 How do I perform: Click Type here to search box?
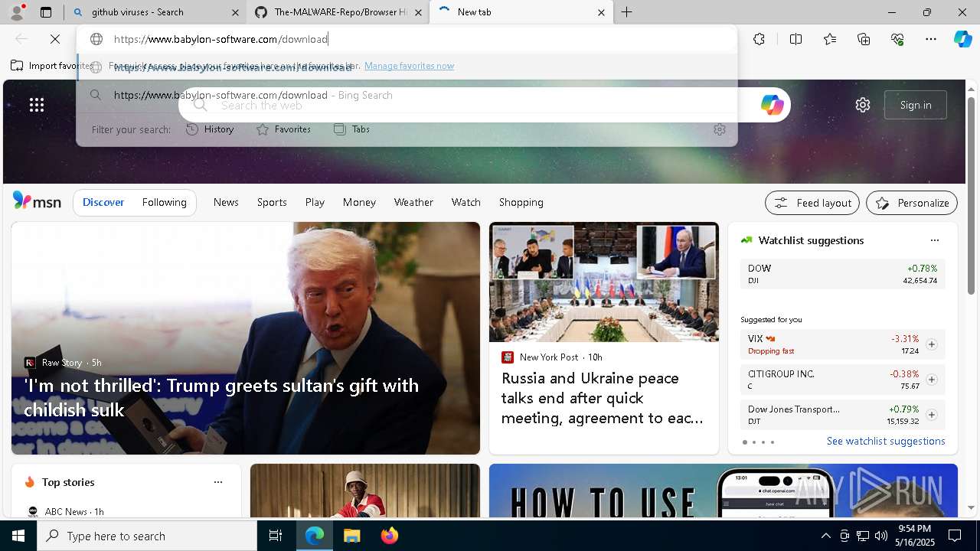click(147, 536)
